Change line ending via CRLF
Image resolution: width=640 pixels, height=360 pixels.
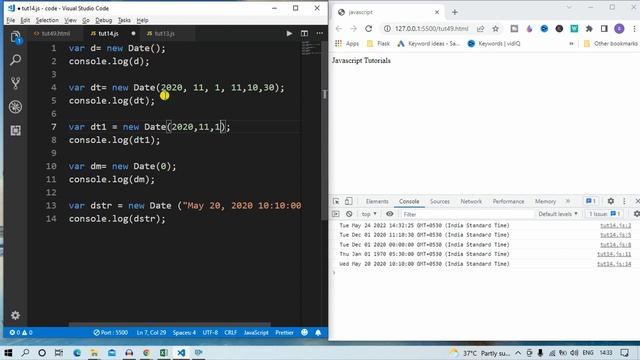click(x=231, y=333)
